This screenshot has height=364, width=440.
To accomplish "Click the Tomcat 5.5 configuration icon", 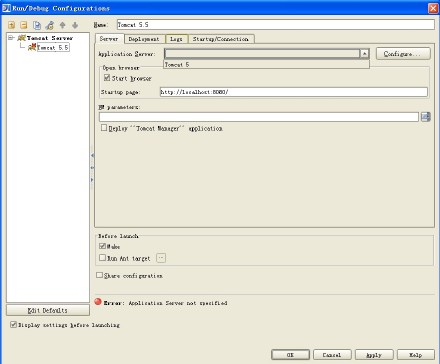I will click(32, 47).
